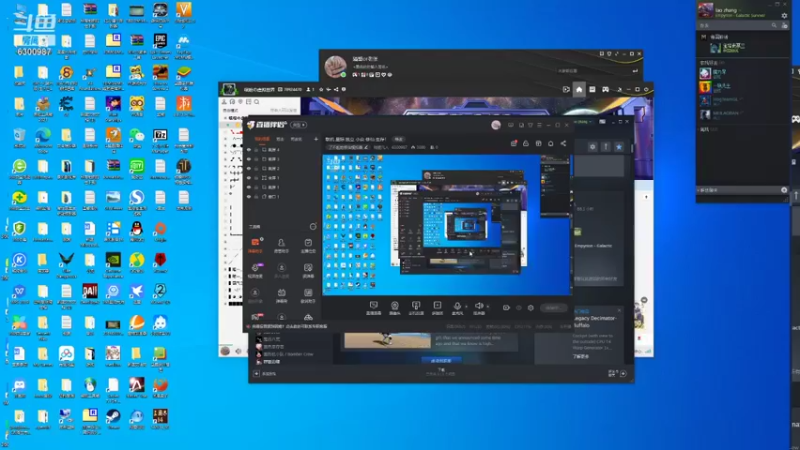Viewport: 800px width, 450px height.
Task: Open the Firefox desktop shortcut
Action: coord(160,388)
